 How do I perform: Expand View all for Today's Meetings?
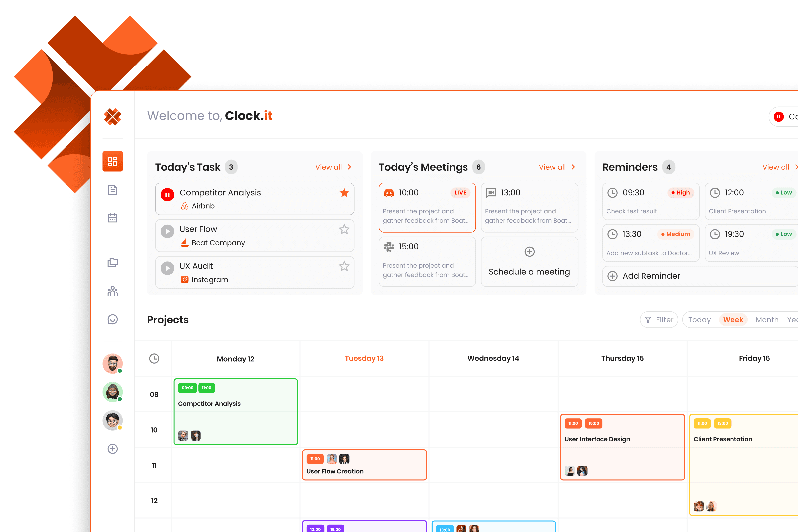[556, 167]
